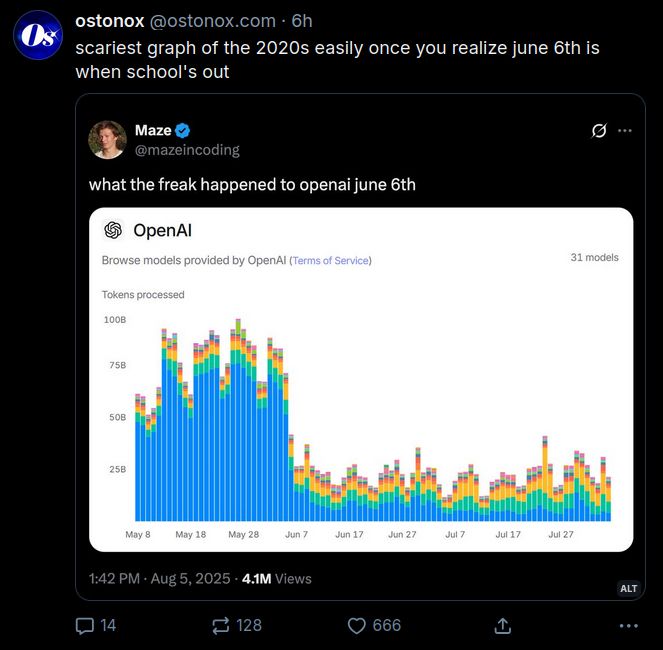663x650 pixels.
Task: Click Maze's blue verified badge
Action: click(183, 131)
